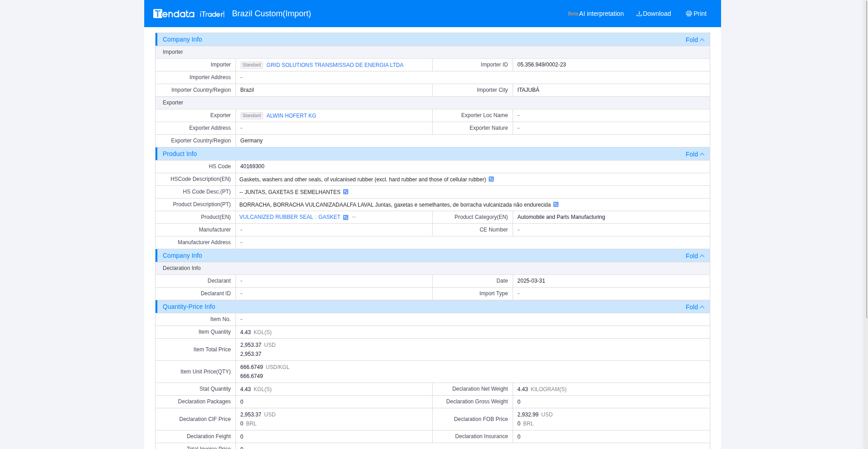This screenshot has width=868, height=449.
Task: Select Importer ID 05.356.949/0002-23
Action: pyautogui.click(x=542, y=65)
